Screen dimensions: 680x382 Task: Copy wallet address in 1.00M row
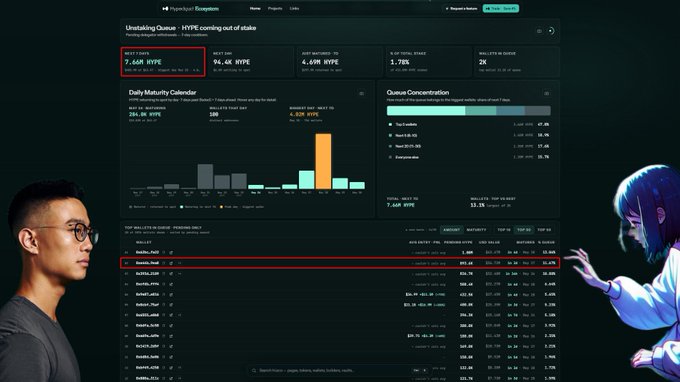[164, 252]
